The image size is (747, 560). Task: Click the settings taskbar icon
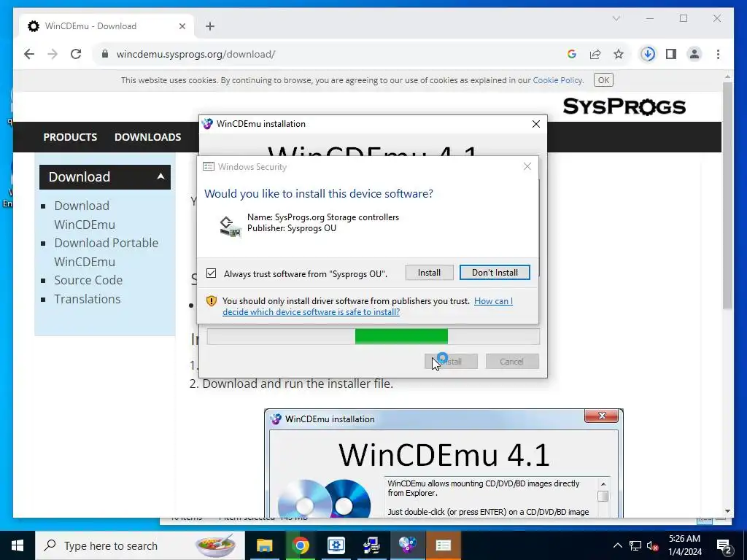[336, 545]
